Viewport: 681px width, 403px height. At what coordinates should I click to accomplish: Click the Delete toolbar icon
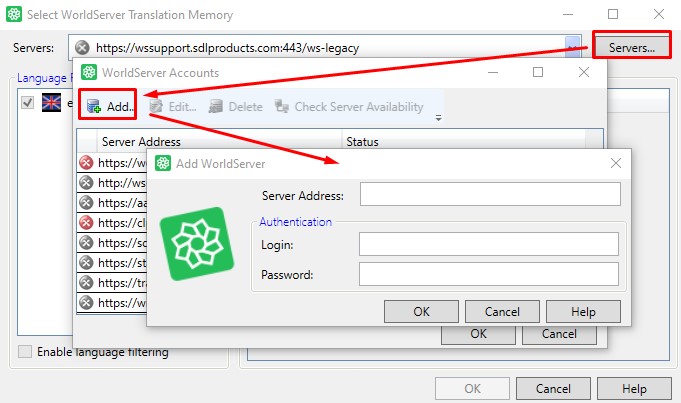pos(216,107)
